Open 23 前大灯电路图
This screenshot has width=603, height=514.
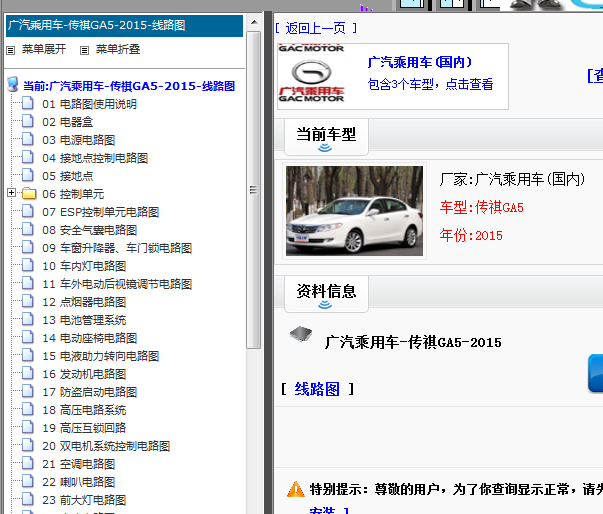click(x=84, y=500)
